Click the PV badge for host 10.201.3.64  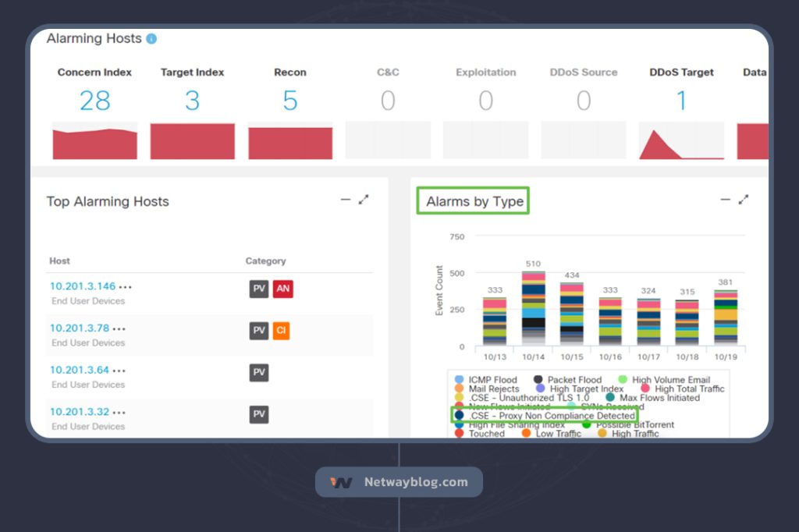(259, 372)
